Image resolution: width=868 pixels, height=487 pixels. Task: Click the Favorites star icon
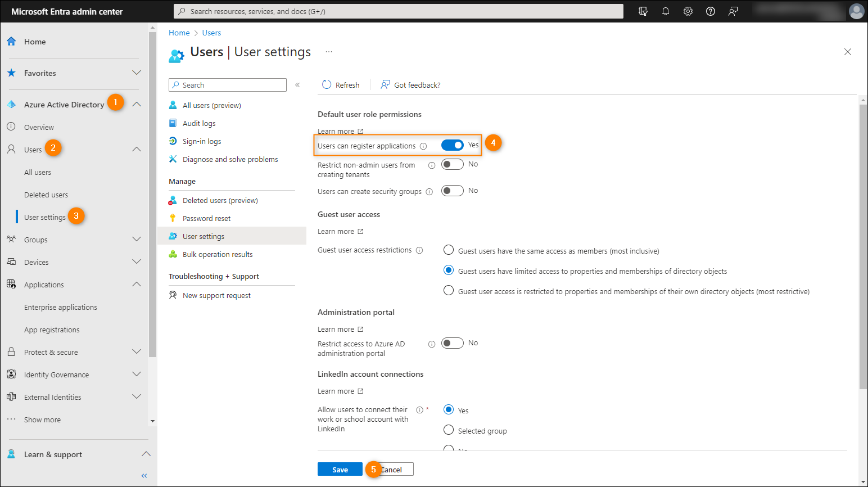11,73
